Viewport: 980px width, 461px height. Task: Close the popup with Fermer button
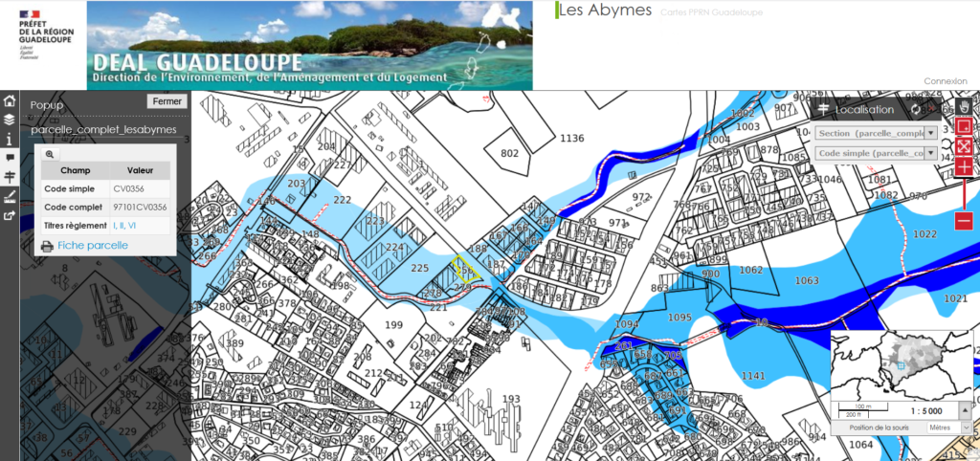[167, 101]
